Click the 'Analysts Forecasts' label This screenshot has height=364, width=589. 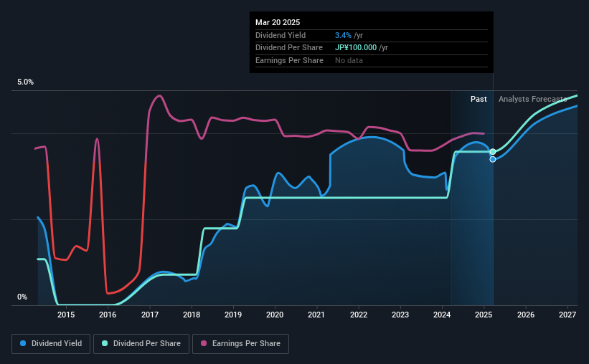pyautogui.click(x=532, y=99)
